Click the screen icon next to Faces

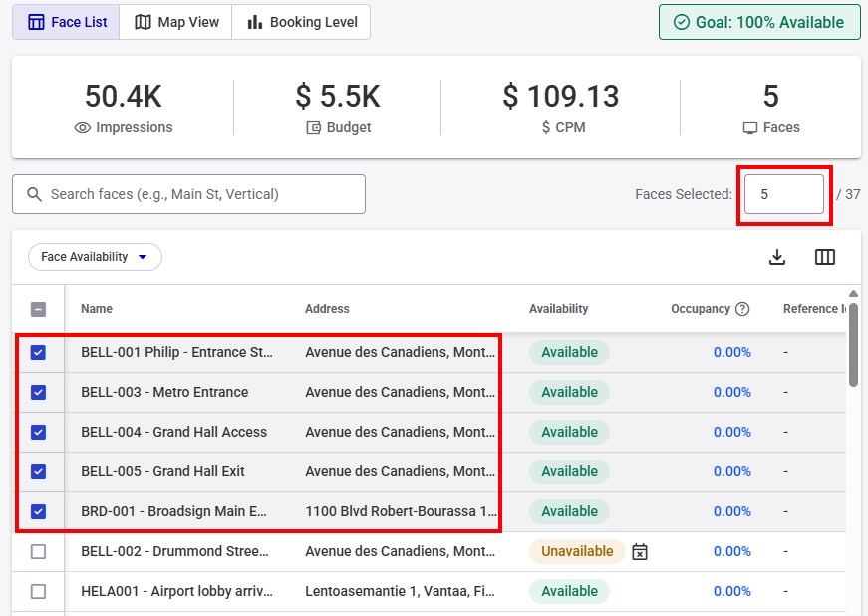click(750, 128)
